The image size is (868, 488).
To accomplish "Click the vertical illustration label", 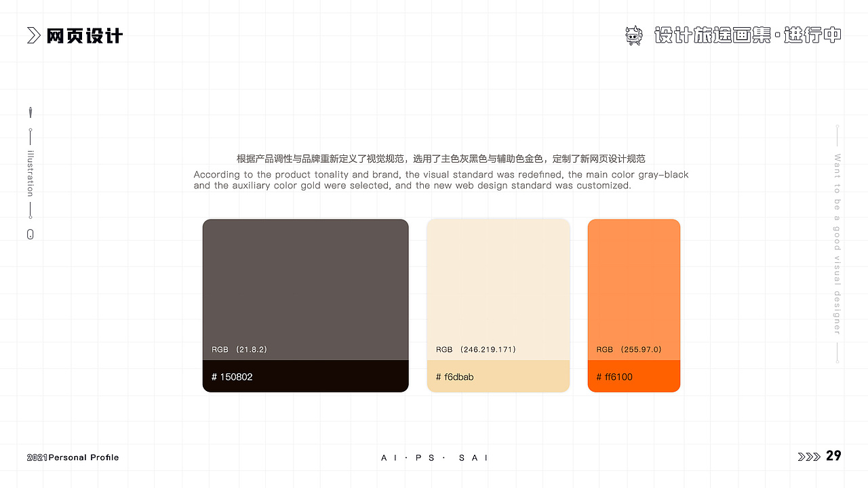I will pos(30,174).
